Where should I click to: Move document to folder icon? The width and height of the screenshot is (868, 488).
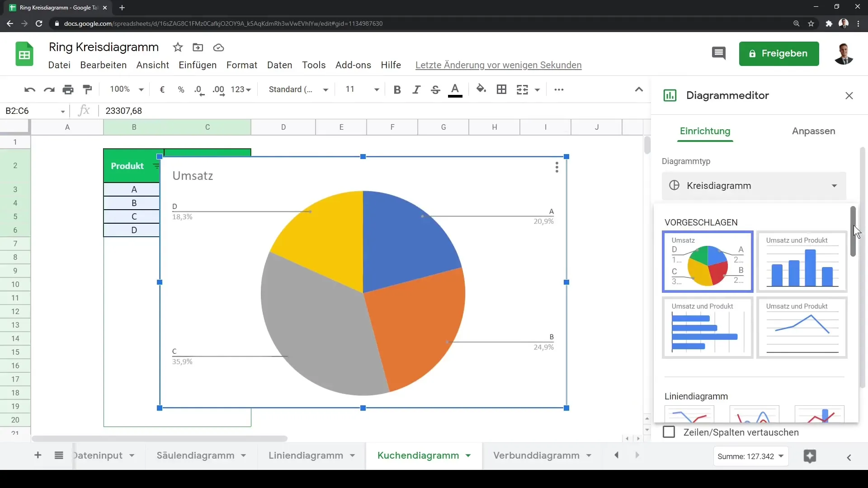[x=198, y=47]
